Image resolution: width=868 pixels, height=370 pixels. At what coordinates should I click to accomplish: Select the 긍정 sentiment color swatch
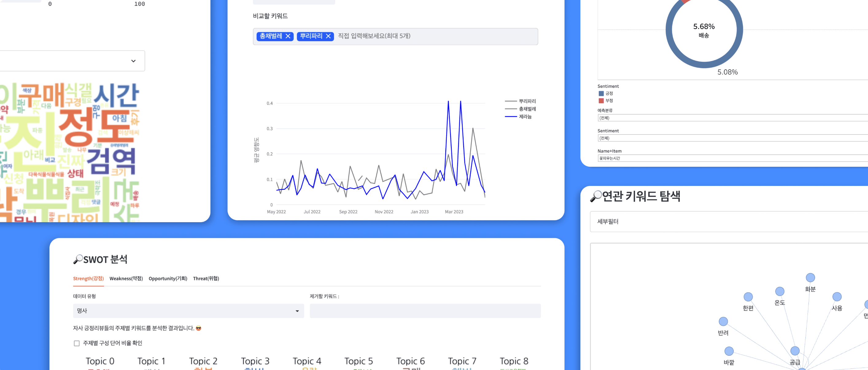click(x=601, y=93)
